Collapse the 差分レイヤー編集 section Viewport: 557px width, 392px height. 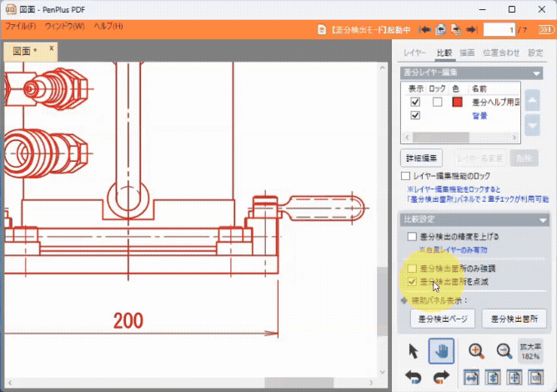(539, 73)
